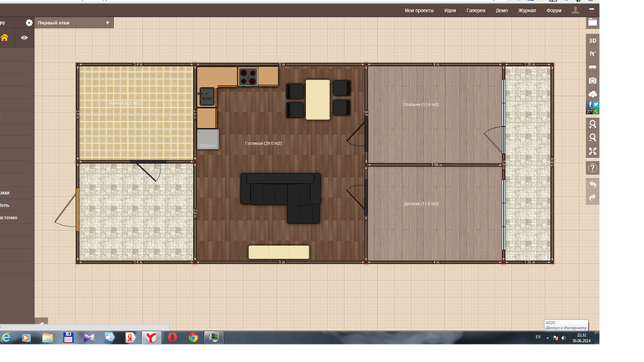
Task: Toggle feet measurement units
Action: [592, 54]
